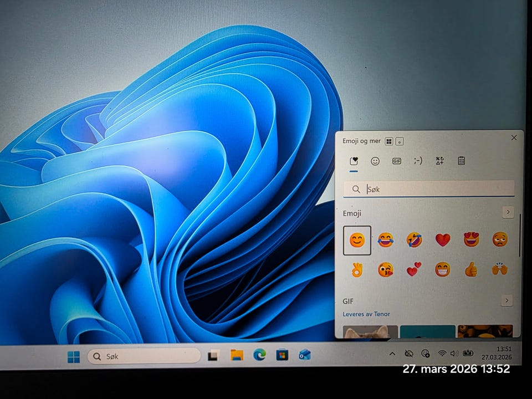Expand the Emoji section with its arrow
This screenshot has width=532, height=399.
508,212
